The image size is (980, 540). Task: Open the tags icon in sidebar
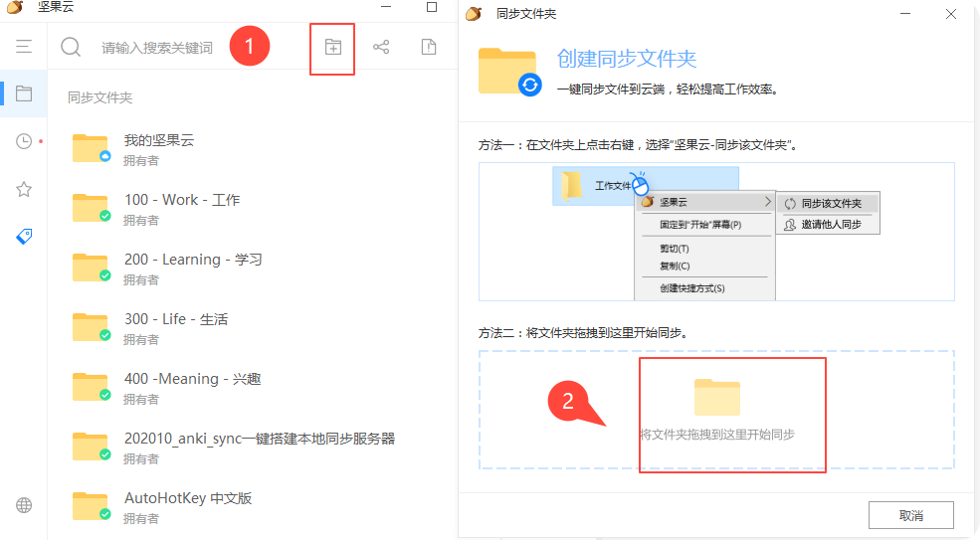pyautogui.click(x=24, y=237)
